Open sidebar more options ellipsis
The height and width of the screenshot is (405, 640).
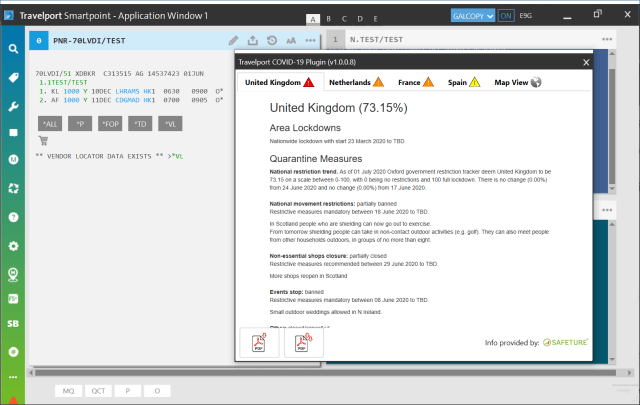[13, 377]
